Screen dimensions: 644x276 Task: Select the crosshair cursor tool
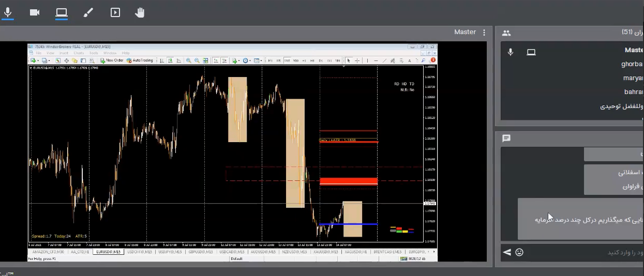tap(357, 60)
